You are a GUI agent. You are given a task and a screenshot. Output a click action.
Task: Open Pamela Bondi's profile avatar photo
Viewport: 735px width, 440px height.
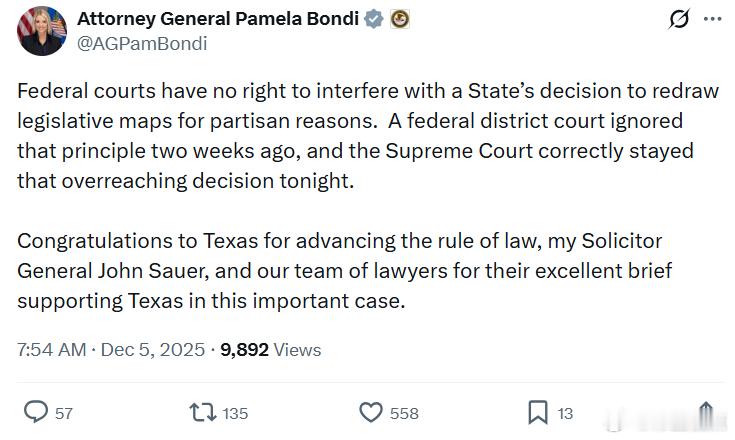pos(41,30)
